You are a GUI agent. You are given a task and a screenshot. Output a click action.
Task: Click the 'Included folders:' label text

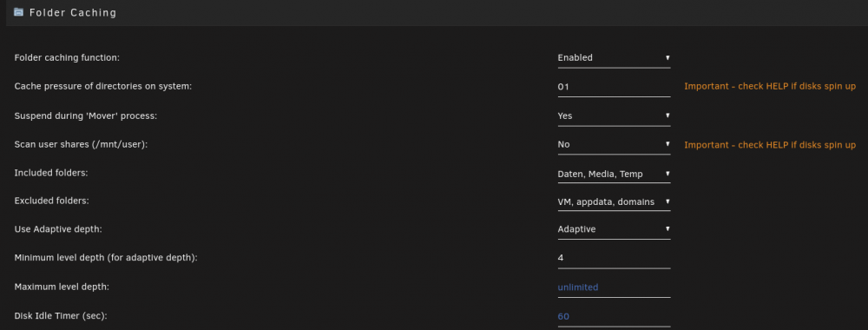pos(51,173)
